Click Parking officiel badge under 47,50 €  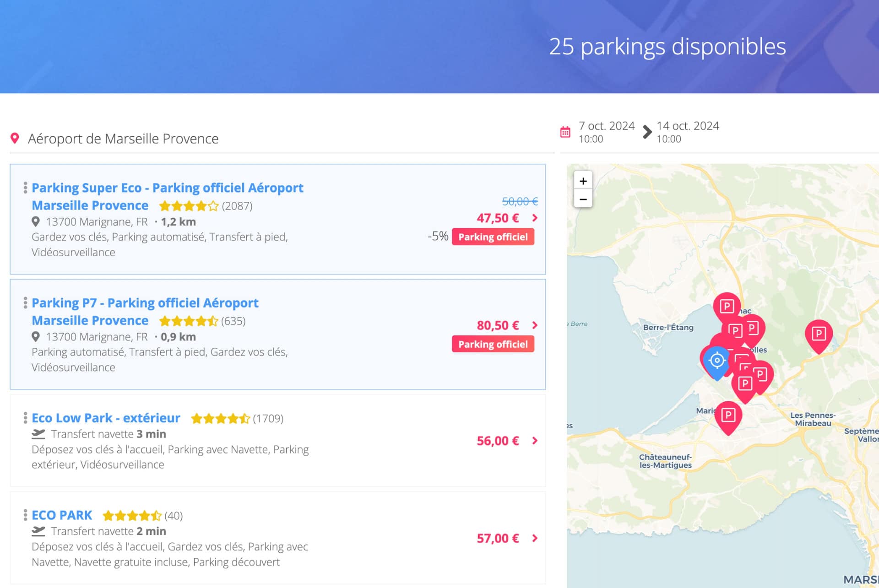493,237
